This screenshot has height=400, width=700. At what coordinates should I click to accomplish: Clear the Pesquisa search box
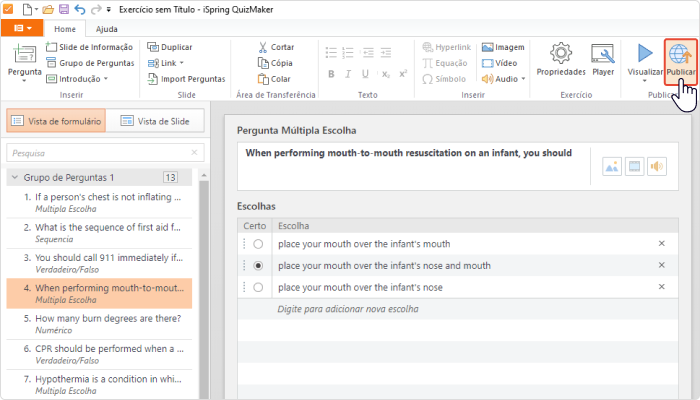pyautogui.click(x=194, y=153)
